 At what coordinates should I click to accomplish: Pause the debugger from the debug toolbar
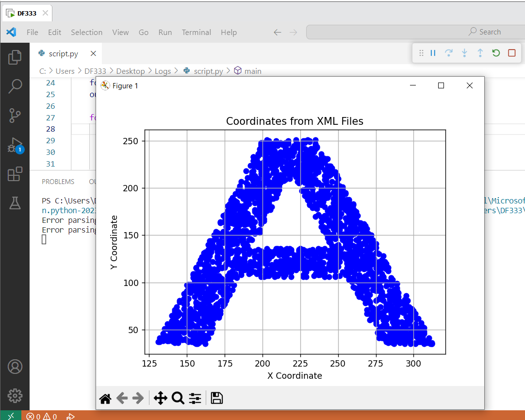click(x=433, y=53)
